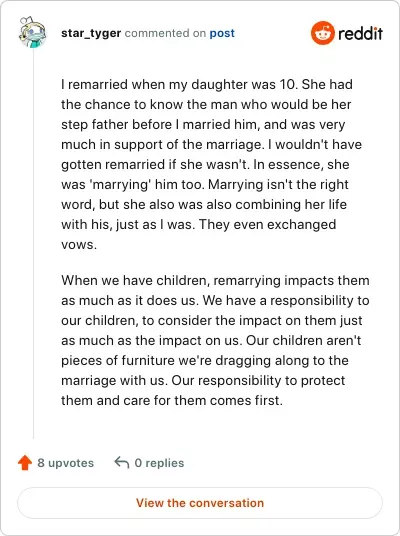Select the '8 upvotes' count label

tap(65, 463)
